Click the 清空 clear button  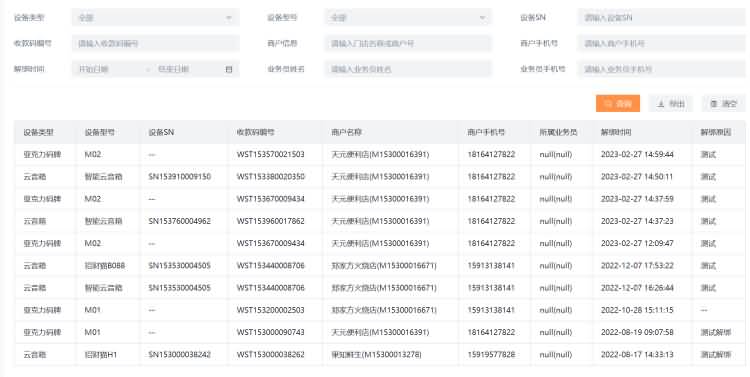point(723,103)
